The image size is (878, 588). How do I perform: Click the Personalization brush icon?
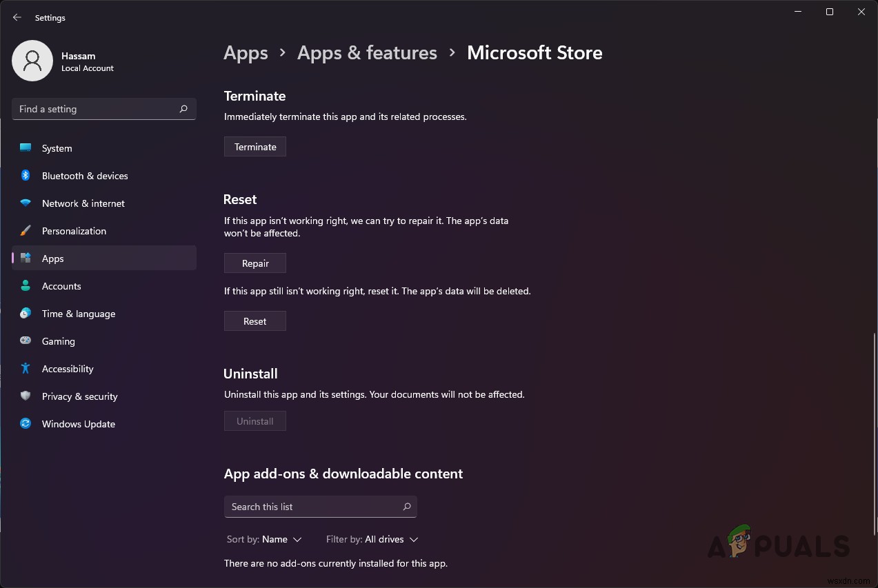(26, 230)
